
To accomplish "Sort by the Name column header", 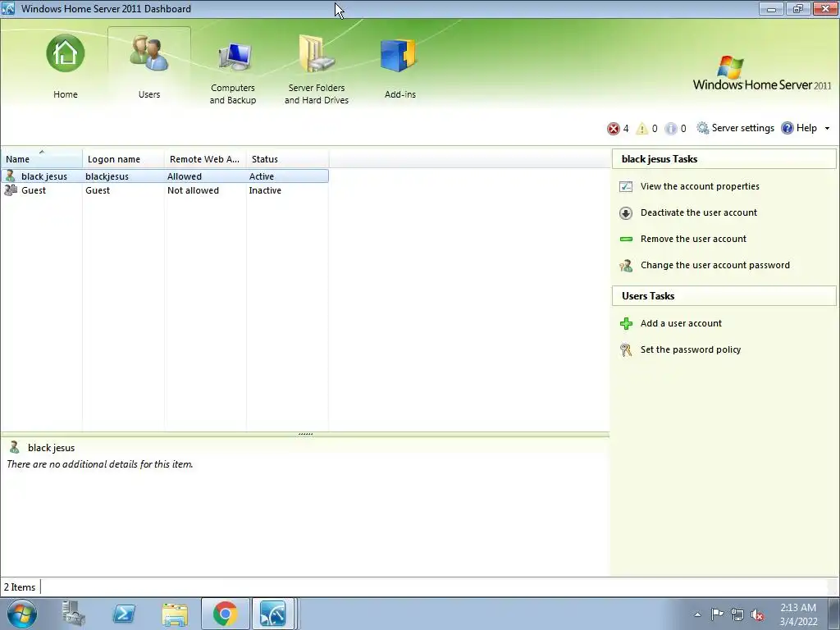I will coord(42,158).
